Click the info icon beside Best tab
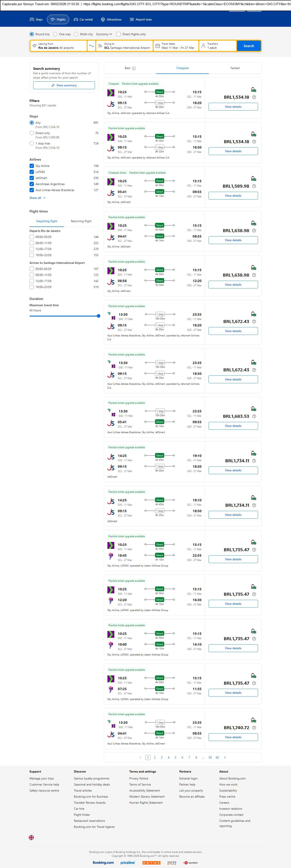The image size is (291, 868). [134, 68]
